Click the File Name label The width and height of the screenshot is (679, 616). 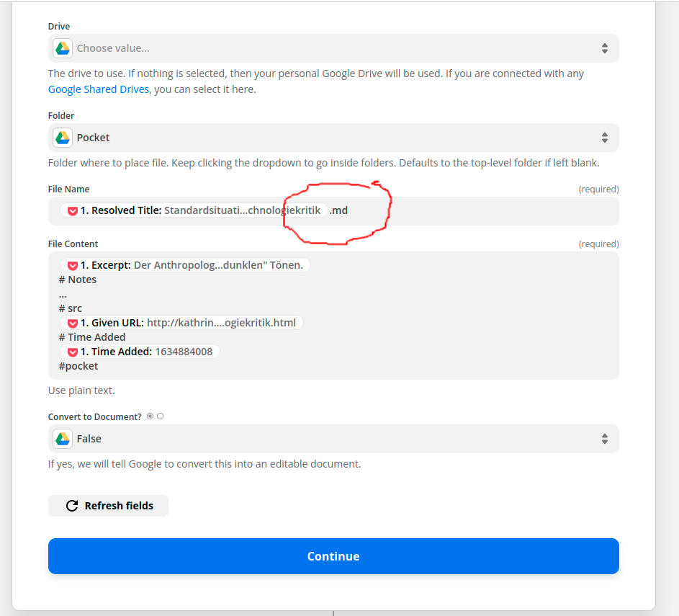(x=69, y=189)
